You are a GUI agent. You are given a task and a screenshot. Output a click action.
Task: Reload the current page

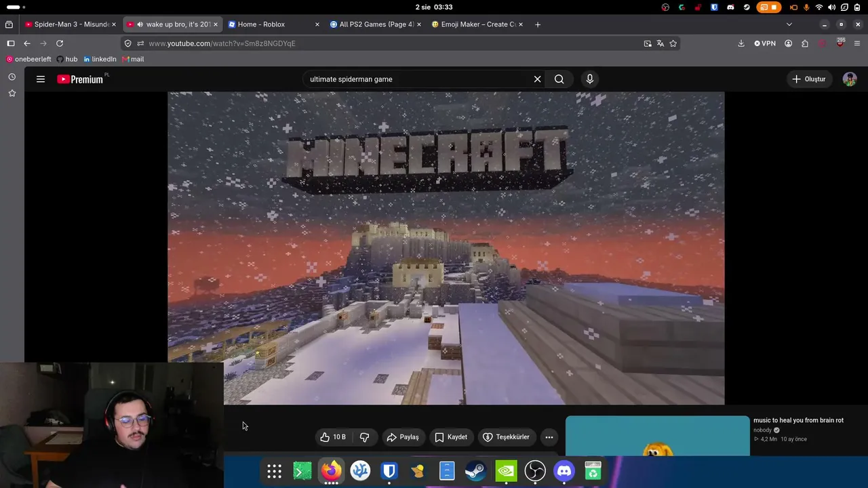click(x=60, y=43)
